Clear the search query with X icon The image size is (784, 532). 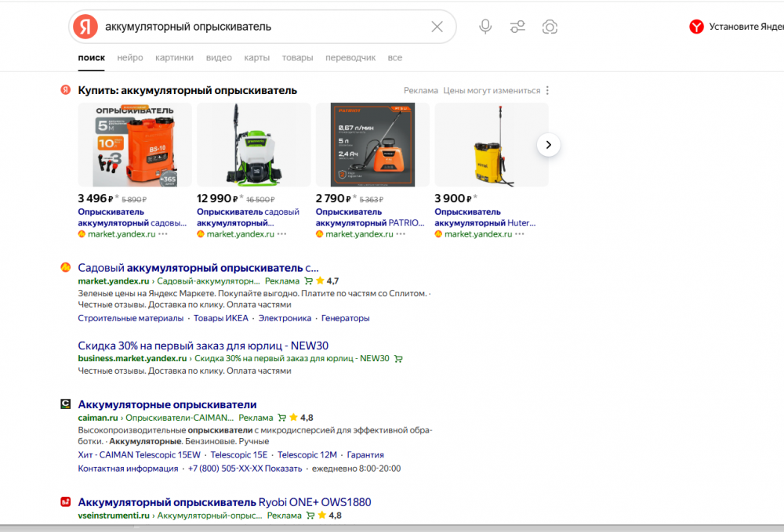click(x=437, y=27)
